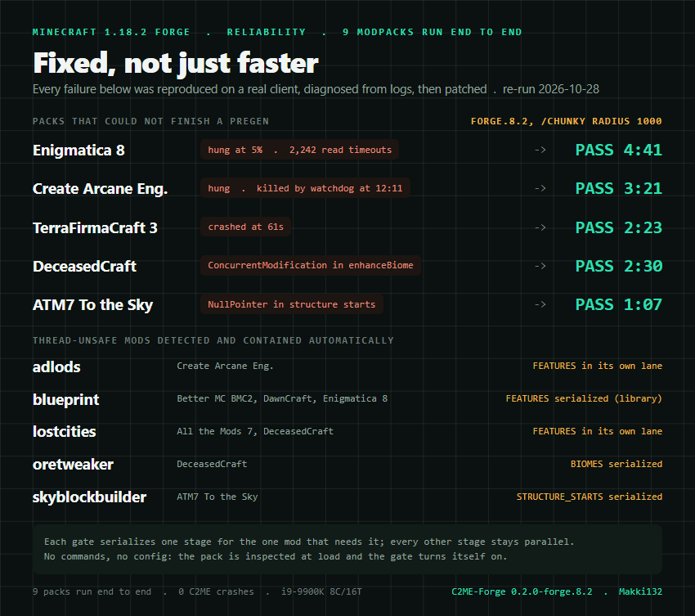This screenshot has height=616, width=695.
Task: Click the "FEATURES serialized (library)" status
Action: pyautogui.click(x=584, y=398)
